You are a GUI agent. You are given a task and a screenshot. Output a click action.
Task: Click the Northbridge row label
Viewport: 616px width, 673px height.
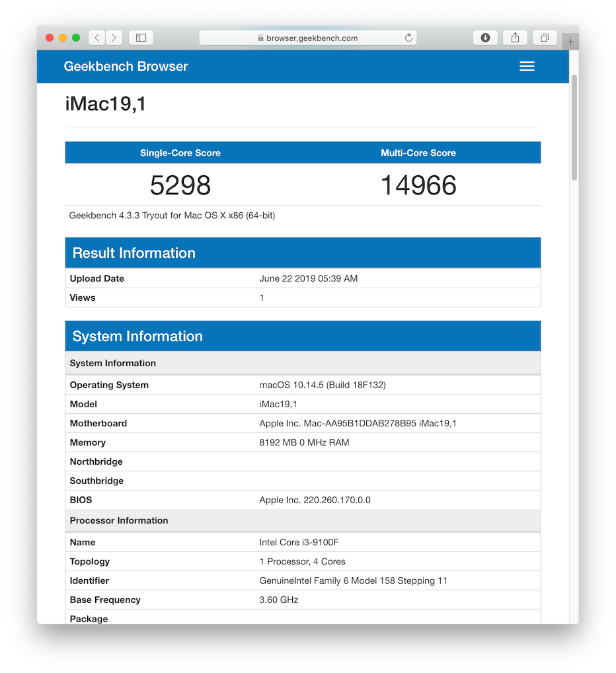pyautogui.click(x=96, y=462)
